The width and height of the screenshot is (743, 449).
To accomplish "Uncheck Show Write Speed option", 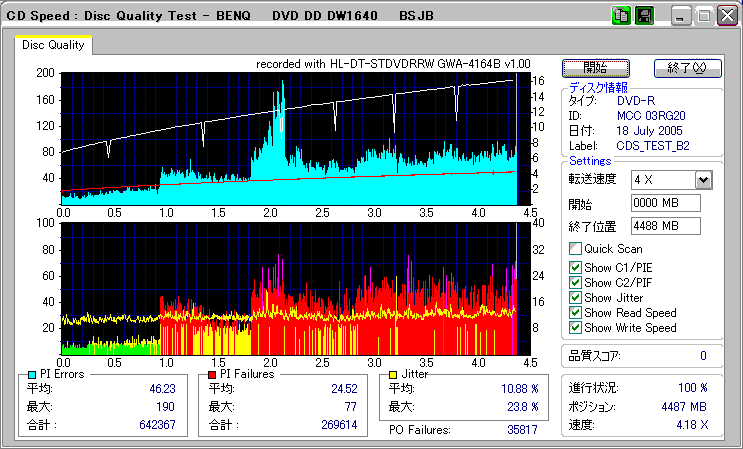I will 575,328.
